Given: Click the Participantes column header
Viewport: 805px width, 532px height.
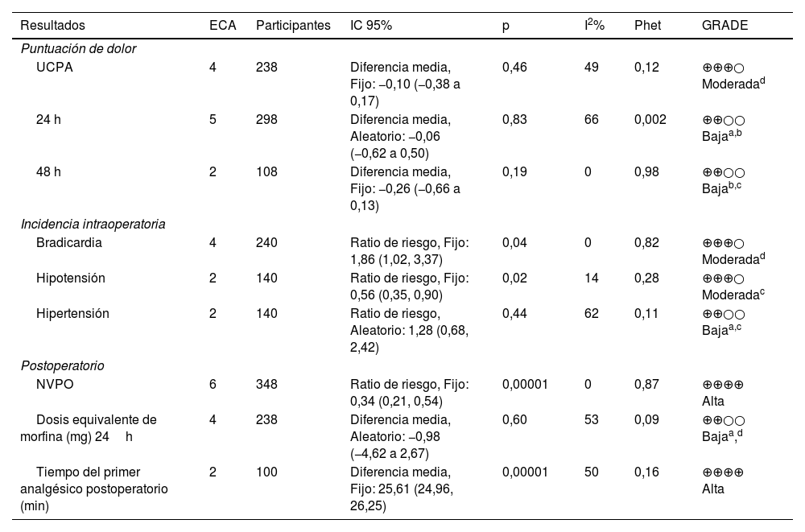Looking at the screenshot, I should (x=293, y=26).
